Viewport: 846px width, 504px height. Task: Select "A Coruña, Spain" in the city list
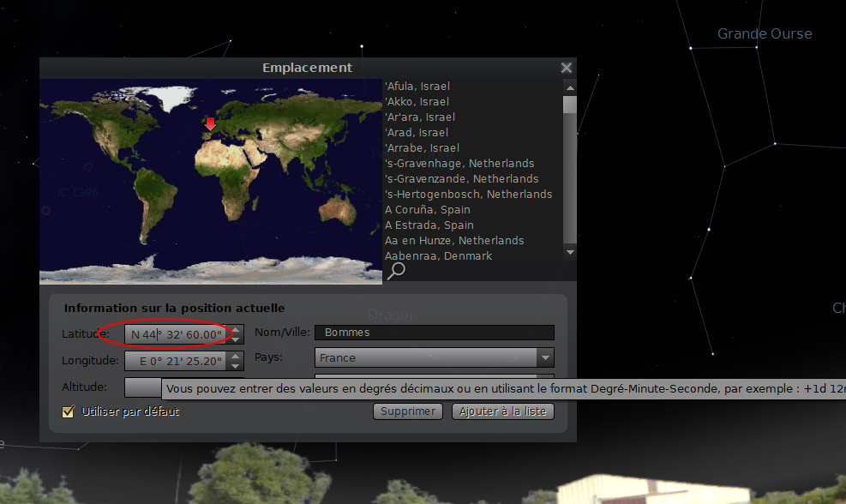tap(428, 210)
